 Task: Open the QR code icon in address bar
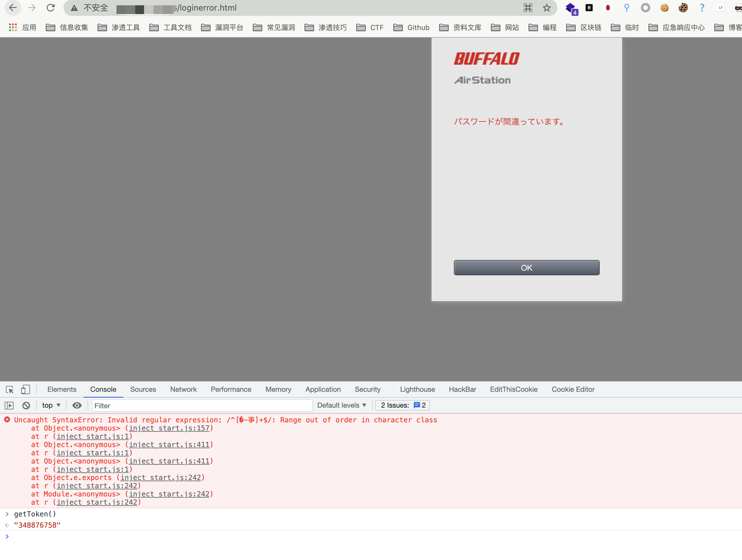(528, 8)
